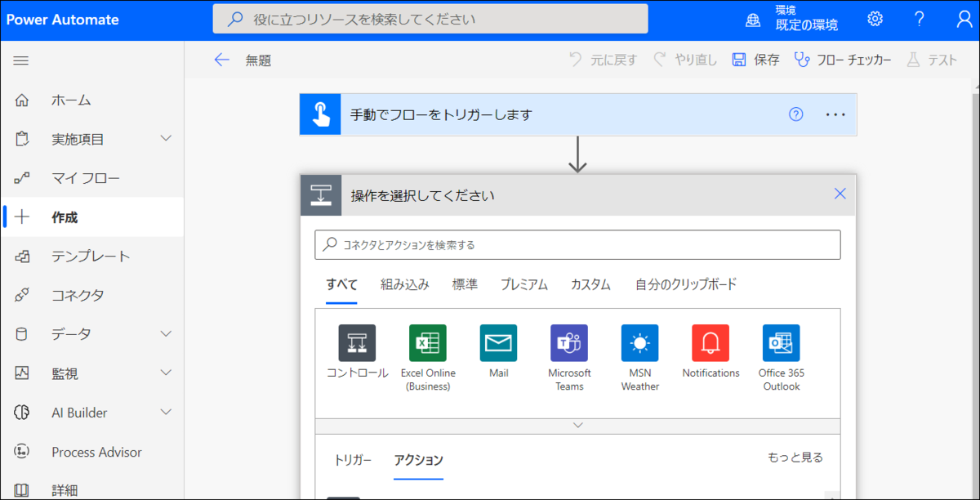Click 元に戻す undo button

(x=603, y=60)
